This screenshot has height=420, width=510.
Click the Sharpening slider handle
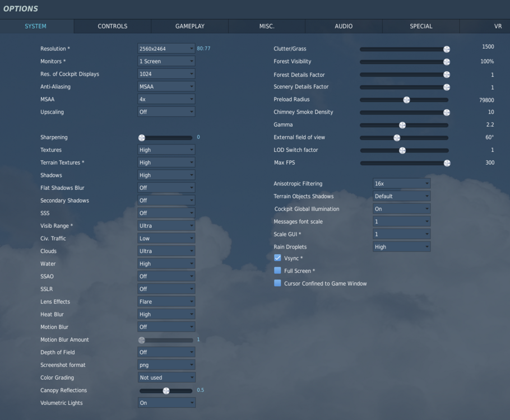[x=142, y=138]
